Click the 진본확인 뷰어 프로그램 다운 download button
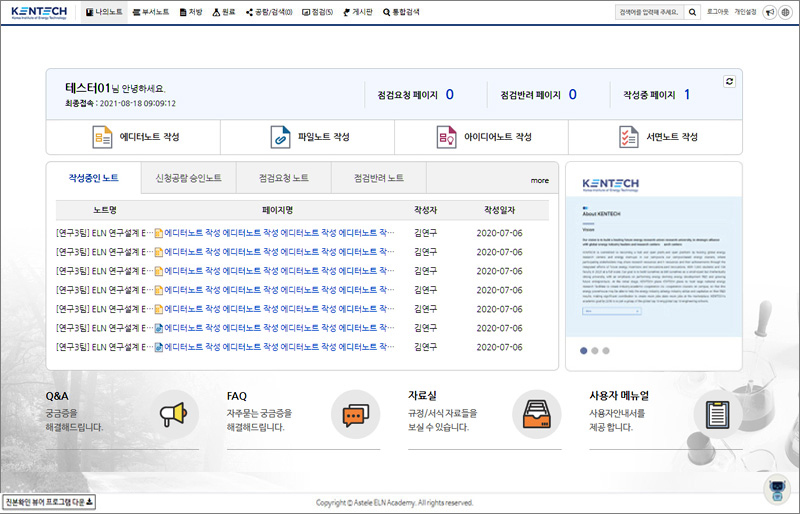The height and width of the screenshot is (514, 800). (x=49, y=502)
